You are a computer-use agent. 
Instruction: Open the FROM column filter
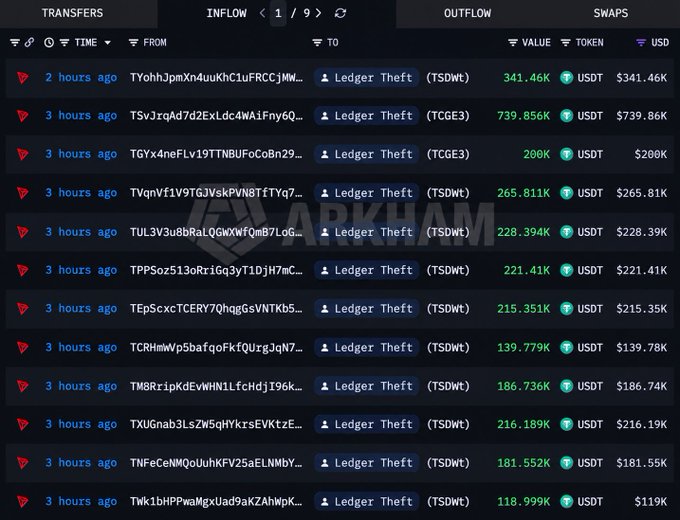pyautogui.click(x=134, y=43)
